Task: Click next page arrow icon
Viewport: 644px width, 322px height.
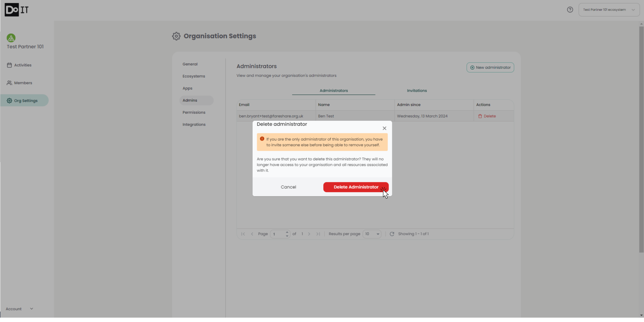Action: click(x=309, y=234)
